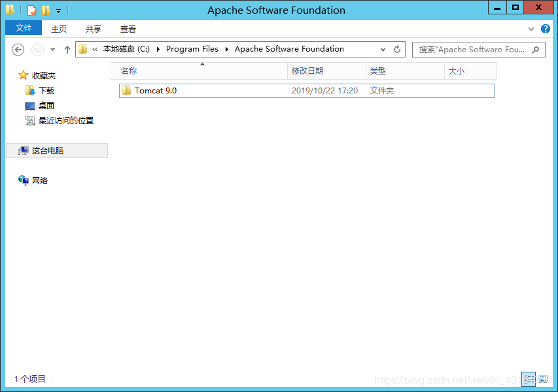Select 网络 in the navigation pane

[x=40, y=180]
